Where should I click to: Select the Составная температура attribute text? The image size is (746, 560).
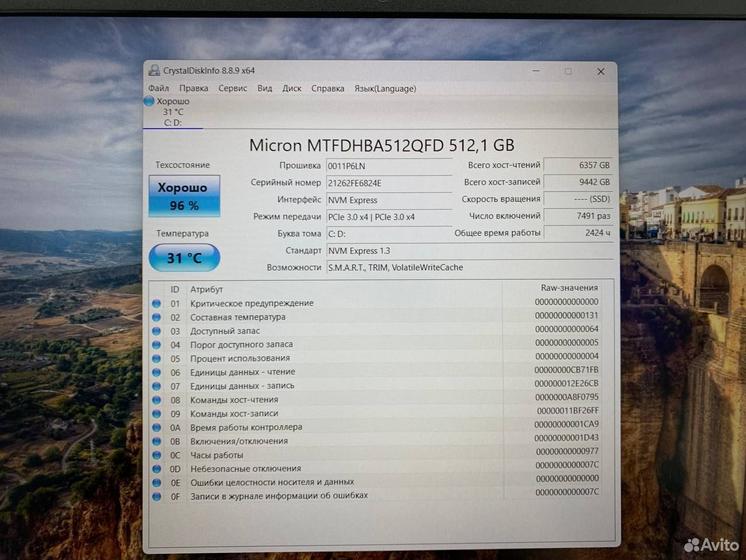[x=238, y=317]
